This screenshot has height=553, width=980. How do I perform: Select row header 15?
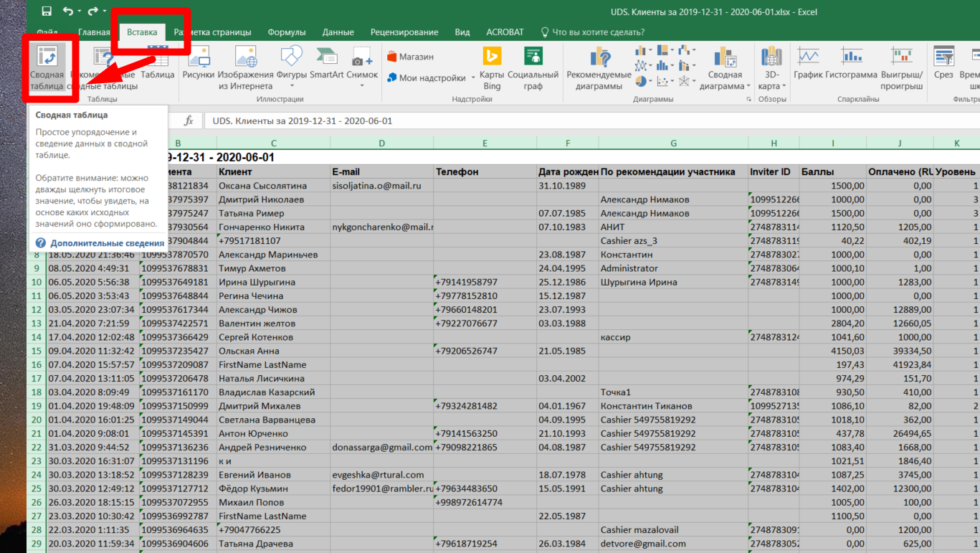(37, 351)
